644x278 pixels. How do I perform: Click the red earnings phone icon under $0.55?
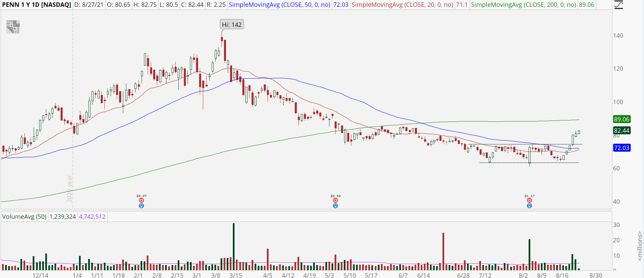click(336, 200)
